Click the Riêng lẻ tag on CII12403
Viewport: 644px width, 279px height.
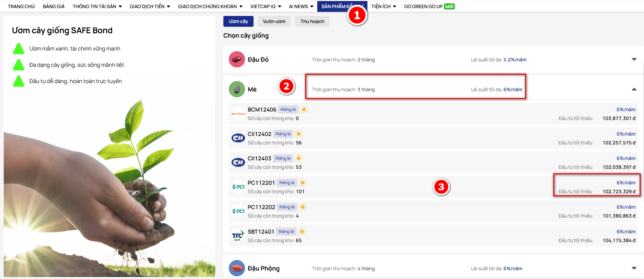(283, 158)
